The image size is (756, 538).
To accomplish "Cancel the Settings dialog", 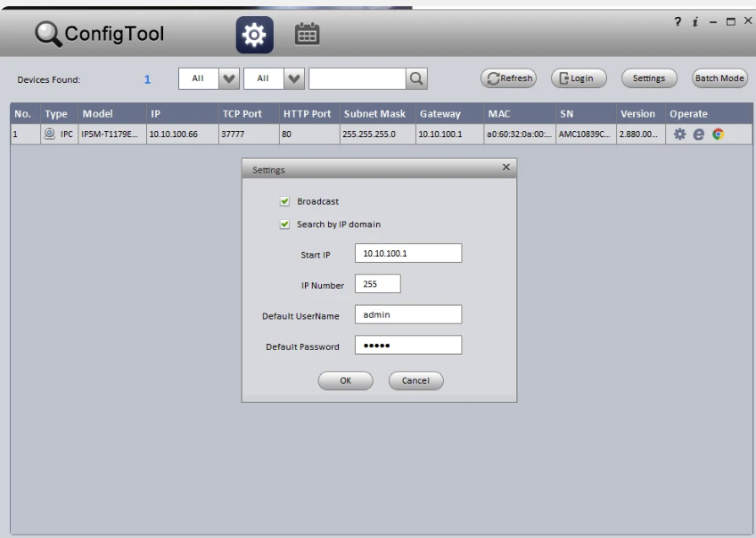I will pos(415,380).
